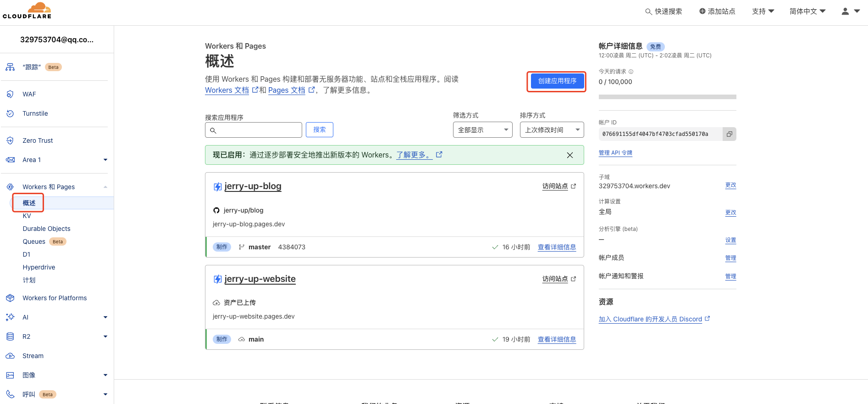868x404 pixels.
Task: Open the Trace (跟踪) sidebar icon
Action: tap(10, 67)
